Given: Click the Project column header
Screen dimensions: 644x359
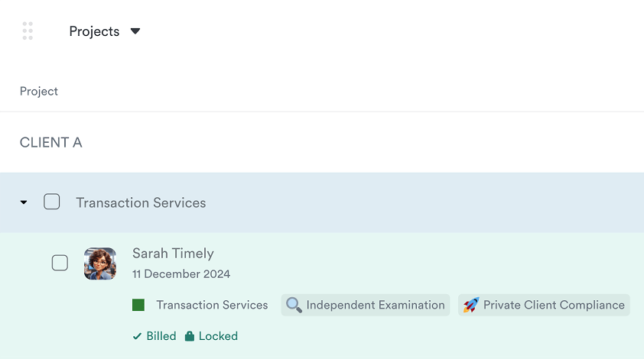Looking at the screenshot, I should pyautogui.click(x=39, y=91).
